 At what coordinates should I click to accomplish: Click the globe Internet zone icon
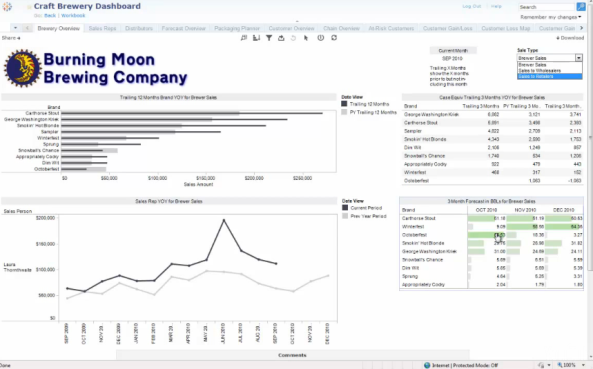[427, 365]
